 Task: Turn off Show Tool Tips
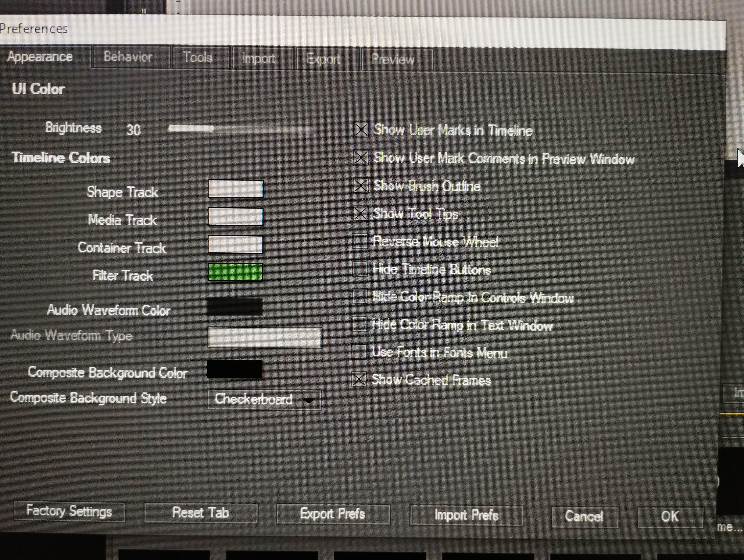361,213
